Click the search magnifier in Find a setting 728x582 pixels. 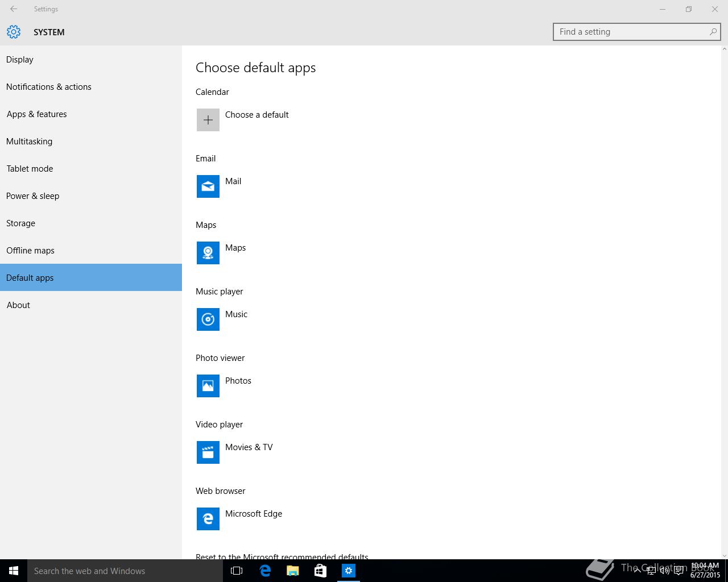tap(713, 32)
